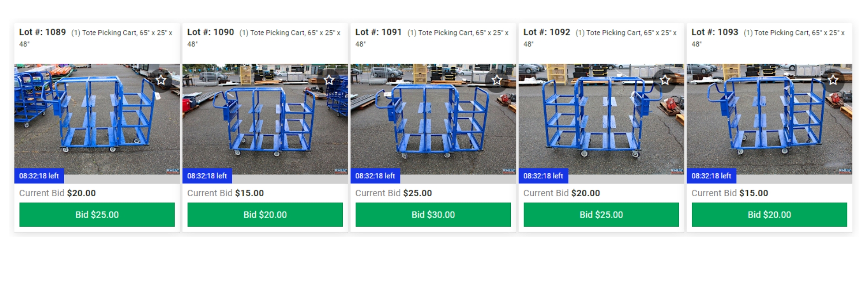Place Bid $25.00 on Lot 1089
The image size is (868, 289).
click(x=97, y=214)
